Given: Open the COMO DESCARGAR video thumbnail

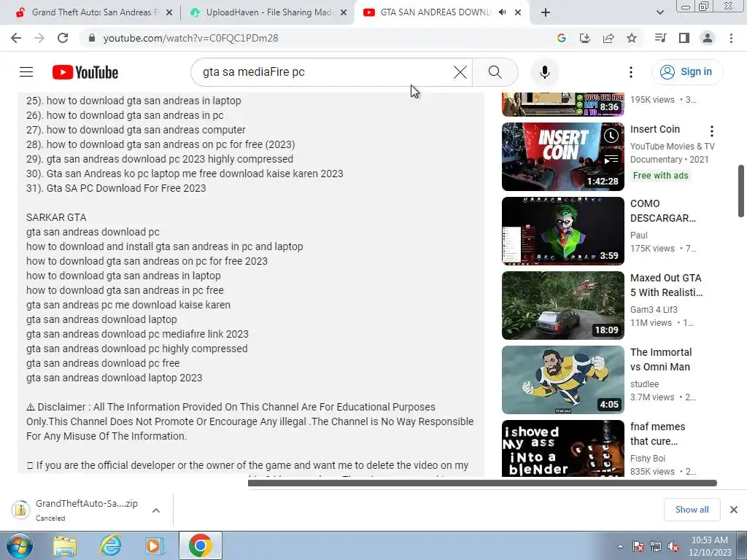Looking at the screenshot, I should click(562, 231).
